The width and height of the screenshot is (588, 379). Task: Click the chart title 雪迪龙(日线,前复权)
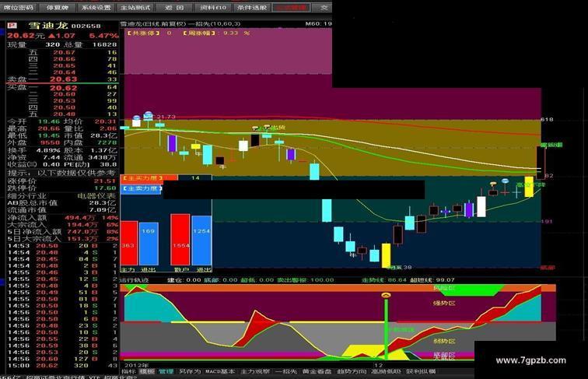click(153, 23)
